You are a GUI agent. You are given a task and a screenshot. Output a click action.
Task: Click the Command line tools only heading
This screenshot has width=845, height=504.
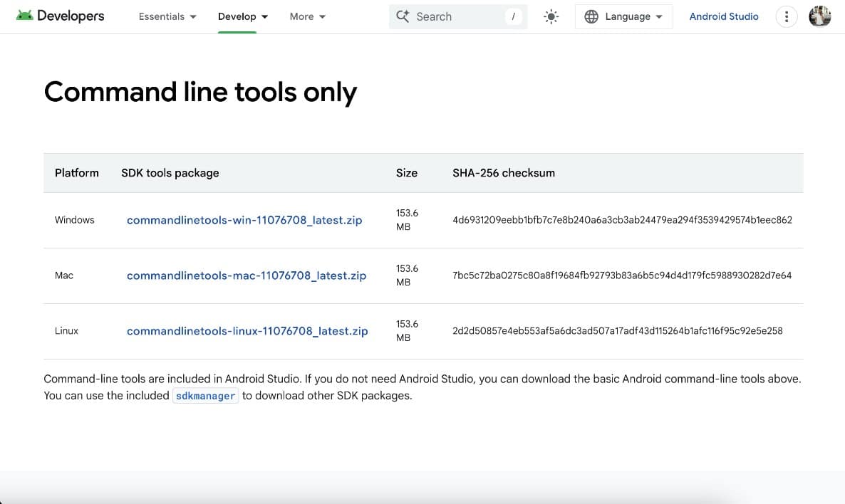point(200,93)
